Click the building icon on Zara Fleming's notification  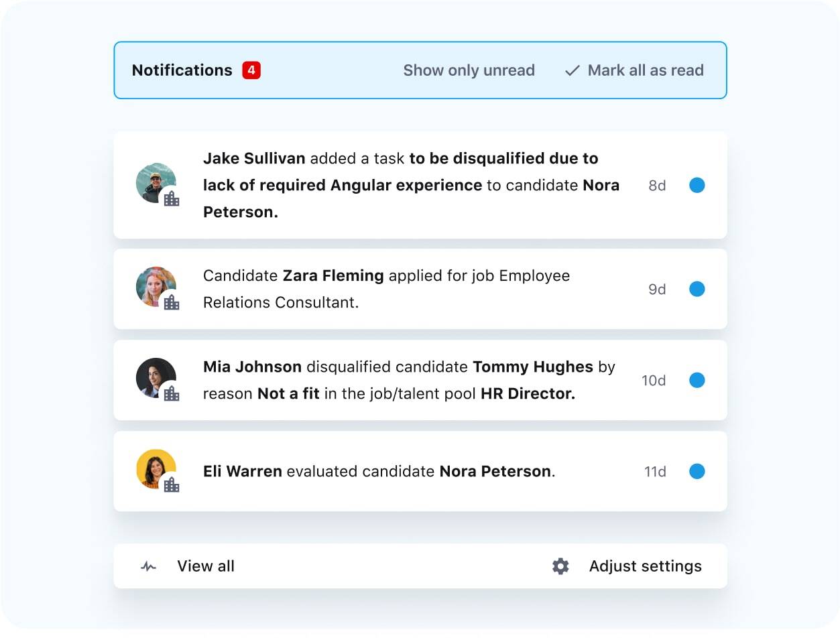point(172,303)
